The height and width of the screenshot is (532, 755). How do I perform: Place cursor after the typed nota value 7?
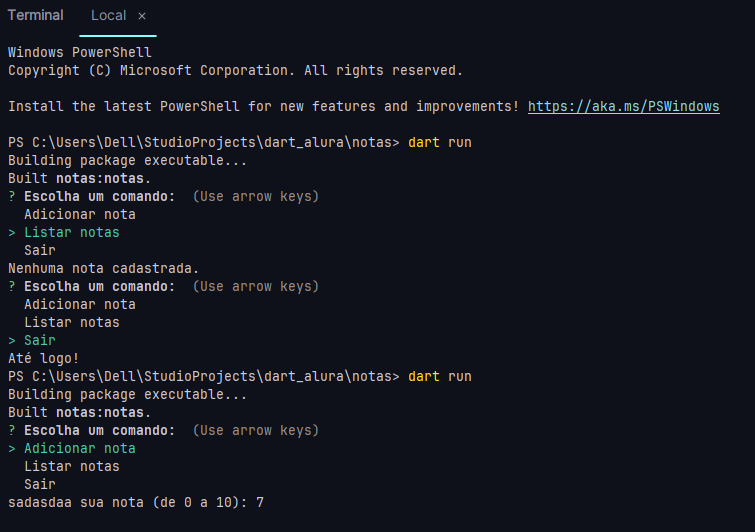coord(265,502)
